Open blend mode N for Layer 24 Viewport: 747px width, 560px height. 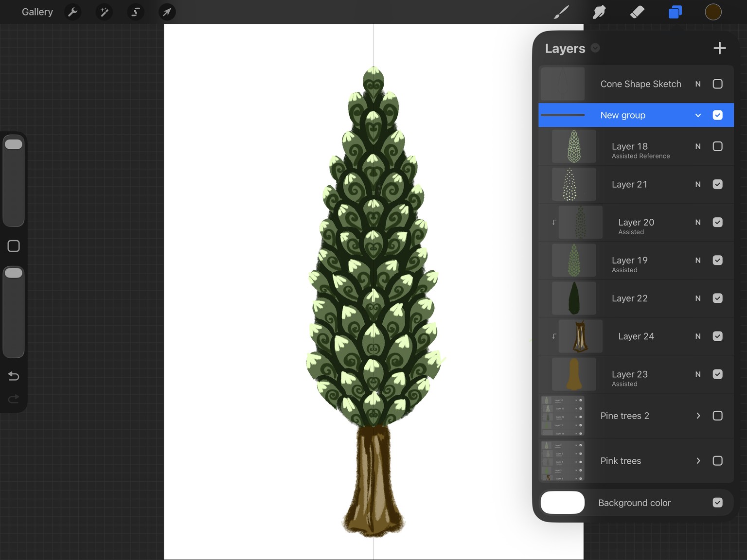698,336
